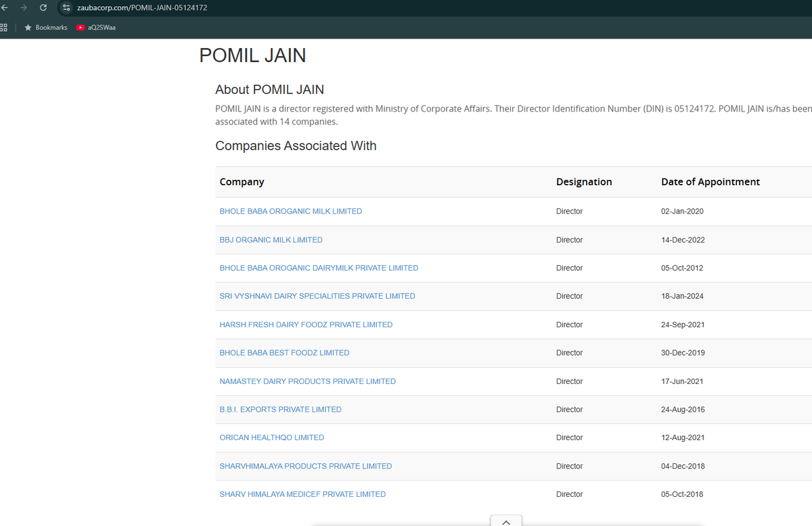Click the date 04-Dec-2018
This screenshot has height=526, width=812.
point(683,466)
